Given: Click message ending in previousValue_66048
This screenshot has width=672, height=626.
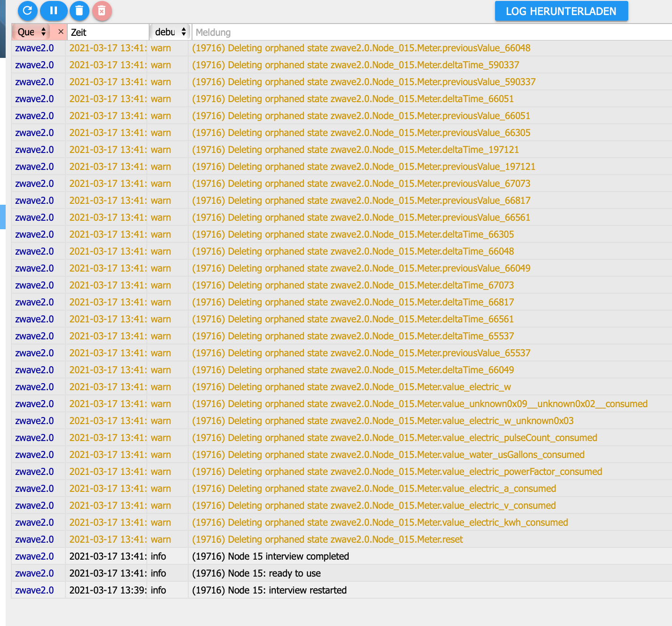Looking at the screenshot, I should tap(361, 48).
